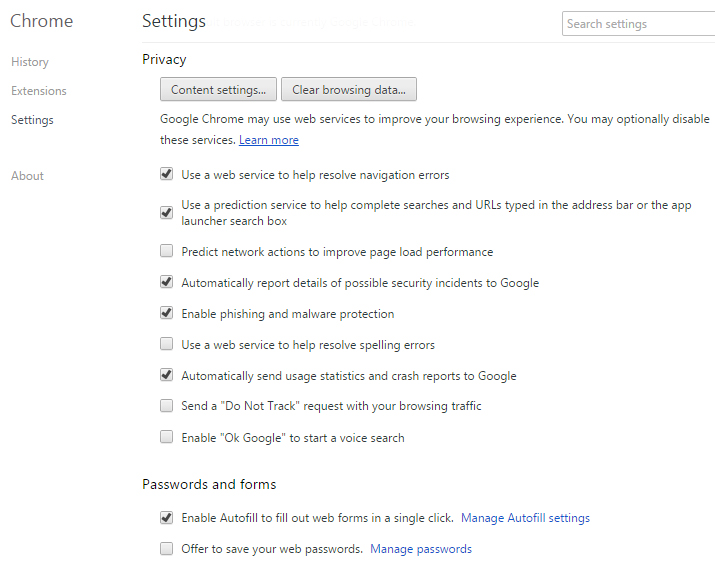Toggle prediction service for searches and URLs
The height and width of the screenshot is (565, 715).
[x=166, y=213]
